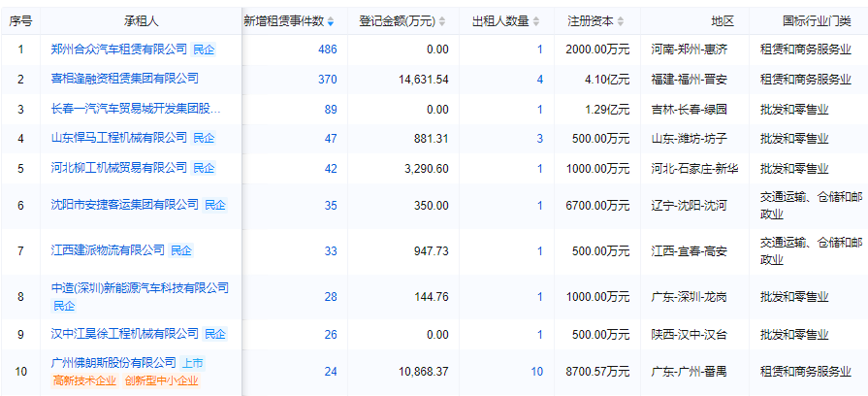This screenshot has height=396, width=868.
Task: Select the 8700.57万元 registered capital cell
Action: pos(598,372)
